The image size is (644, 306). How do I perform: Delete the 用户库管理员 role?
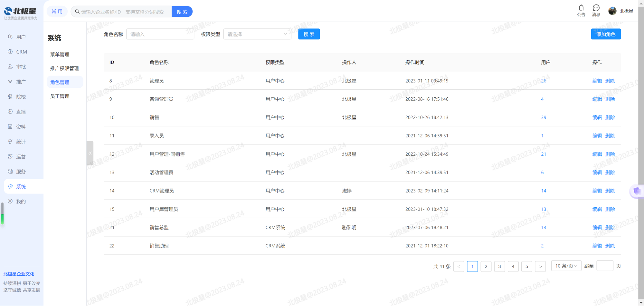[610, 209]
